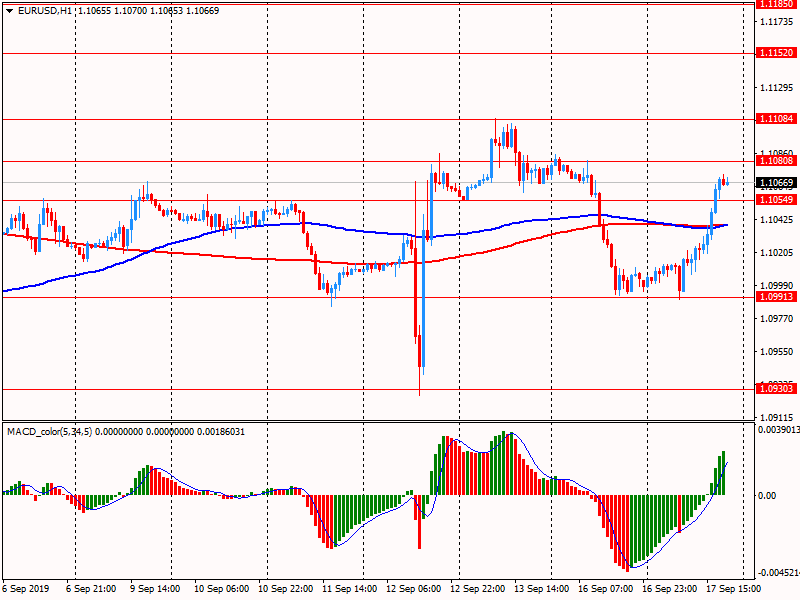
Task: Select the 12 Sep 06:00 time axis label
Action: coord(414,589)
